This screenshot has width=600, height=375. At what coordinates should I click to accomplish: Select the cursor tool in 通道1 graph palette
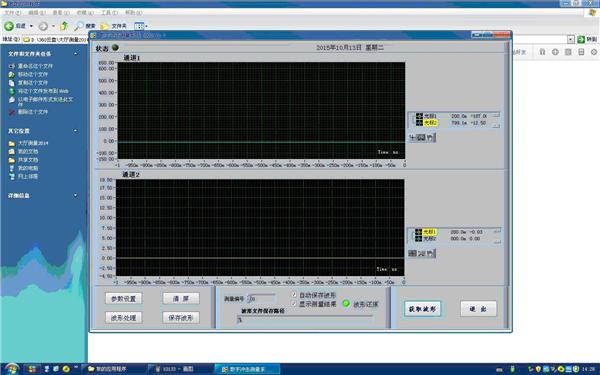(x=413, y=137)
